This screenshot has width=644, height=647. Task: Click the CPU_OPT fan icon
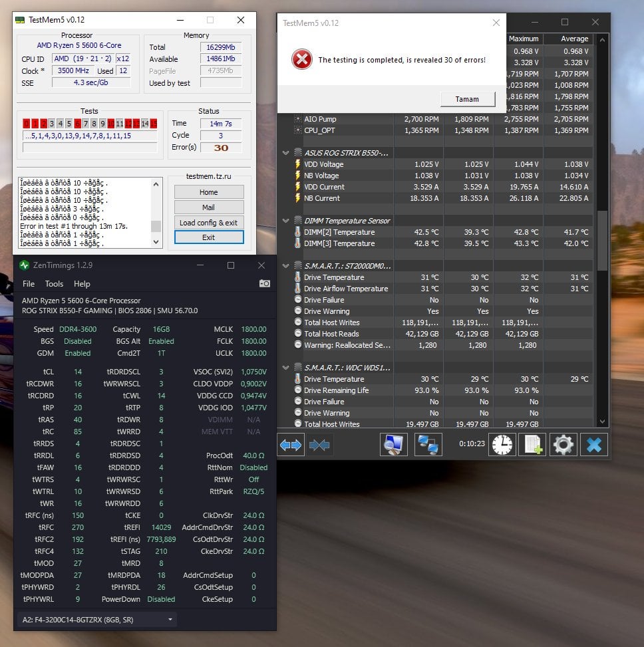coord(297,130)
